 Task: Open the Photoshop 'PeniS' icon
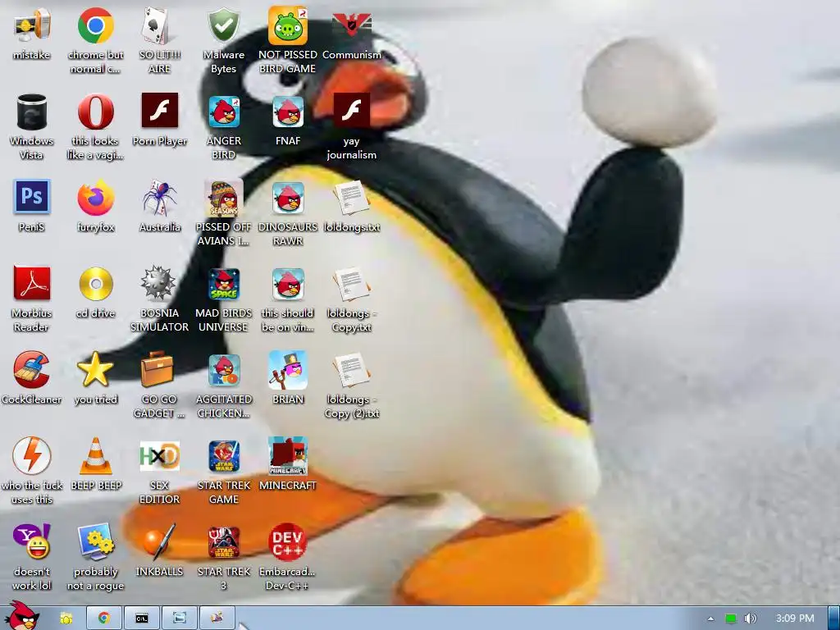pos(32,197)
